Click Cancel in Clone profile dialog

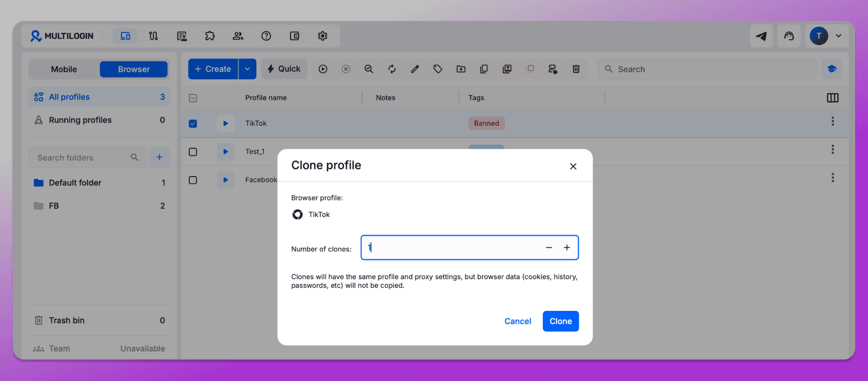518,321
